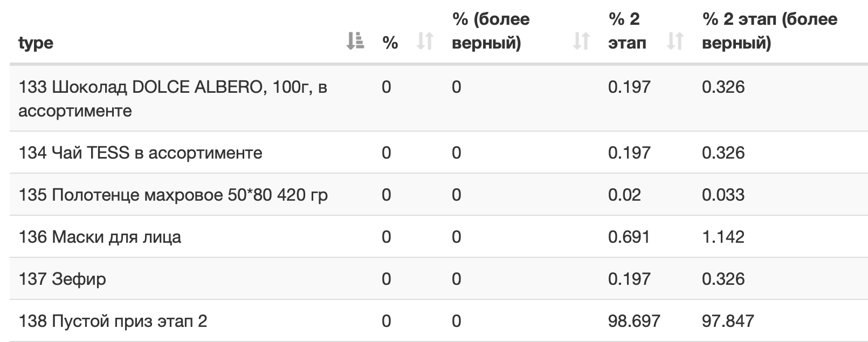This screenshot has width=868, height=342.
Task: Click value 97.847 in last column
Action: coord(728,321)
